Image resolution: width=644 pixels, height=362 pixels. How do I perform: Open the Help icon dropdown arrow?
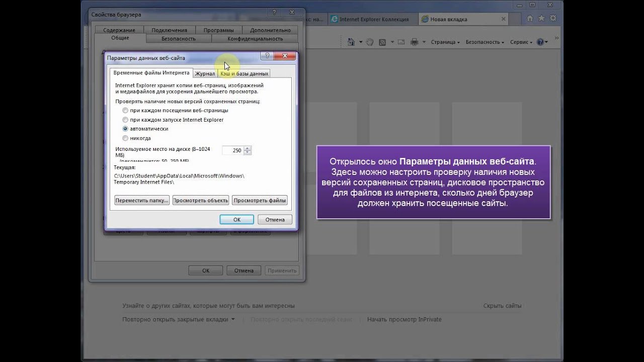click(547, 42)
